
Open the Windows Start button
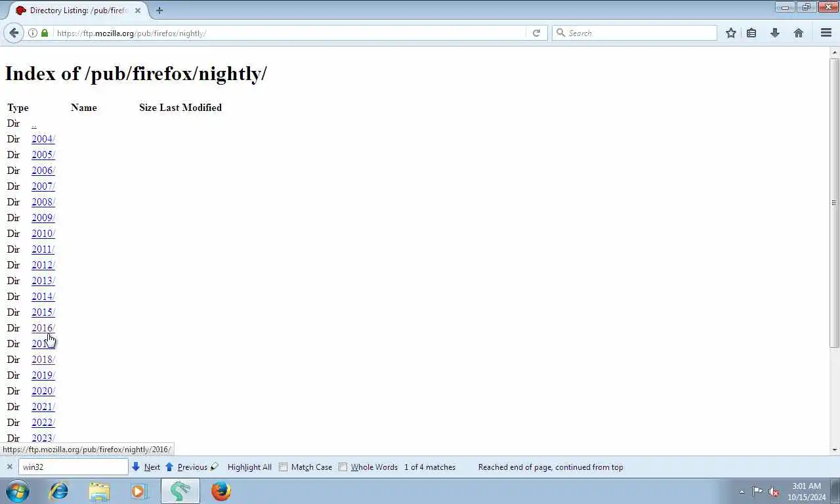click(x=18, y=491)
